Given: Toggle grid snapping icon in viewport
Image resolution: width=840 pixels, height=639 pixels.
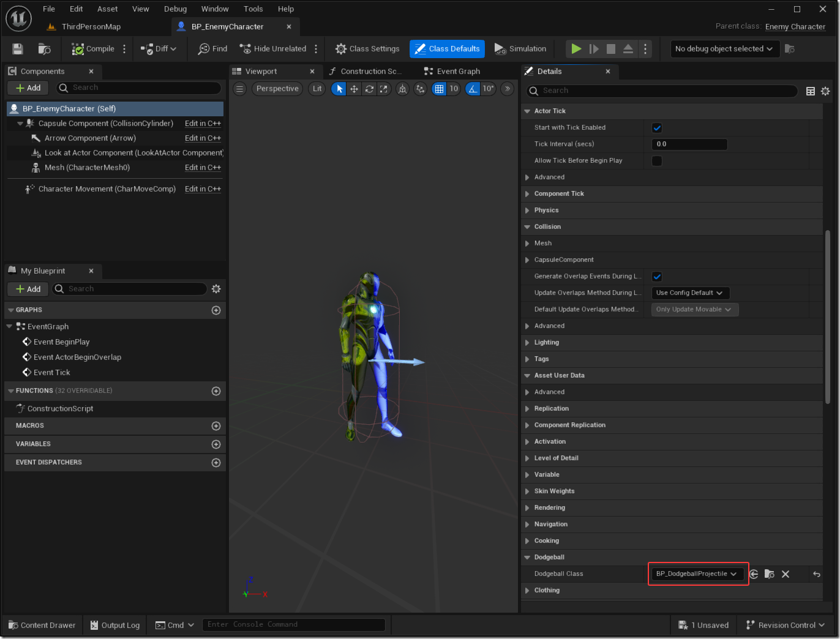Looking at the screenshot, I should pyautogui.click(x=439, y=89).
